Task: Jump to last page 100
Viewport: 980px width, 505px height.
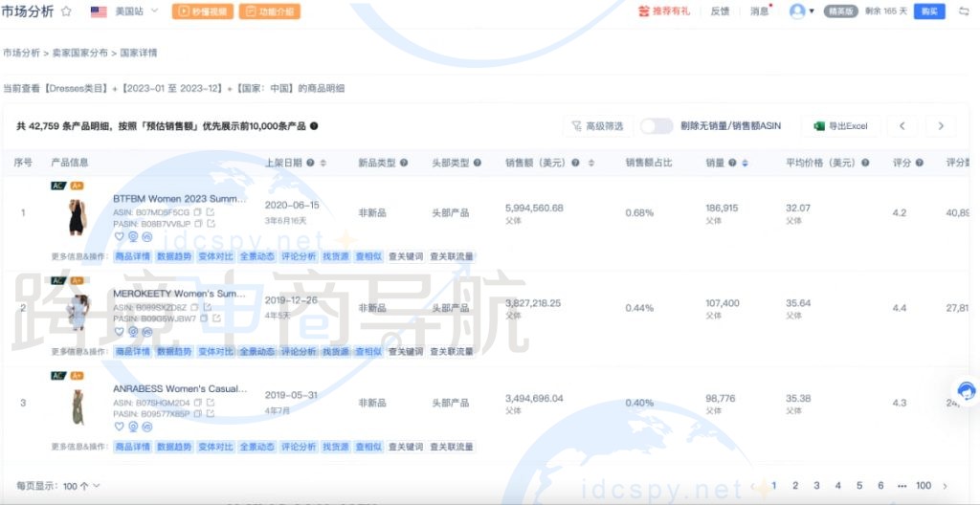Action: [x=924, y=486]
